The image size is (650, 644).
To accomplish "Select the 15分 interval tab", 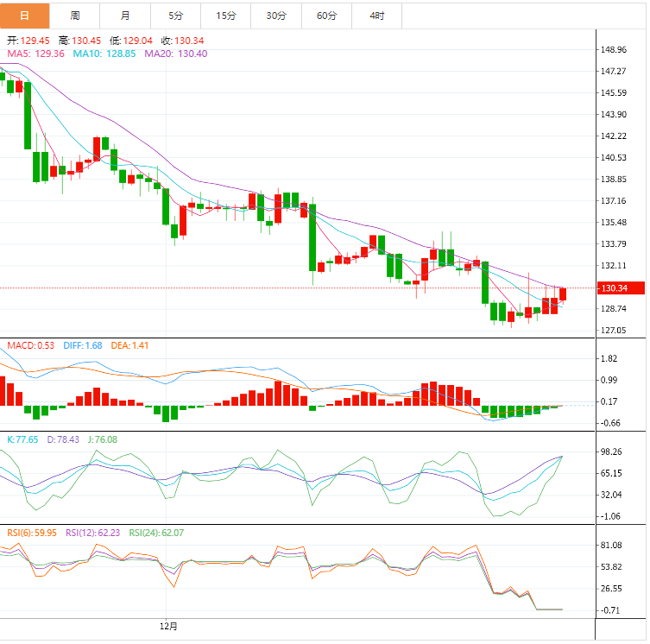I will (x=226, y=16).
